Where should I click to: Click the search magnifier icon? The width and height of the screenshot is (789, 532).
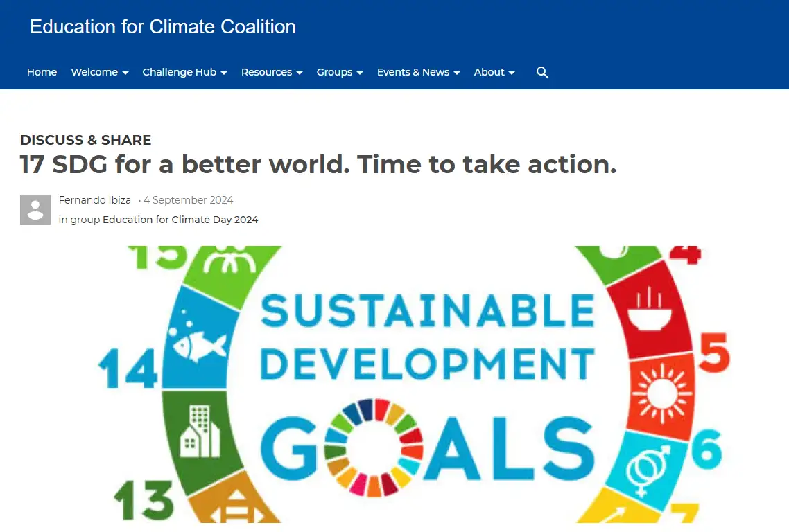pos(542,73)
